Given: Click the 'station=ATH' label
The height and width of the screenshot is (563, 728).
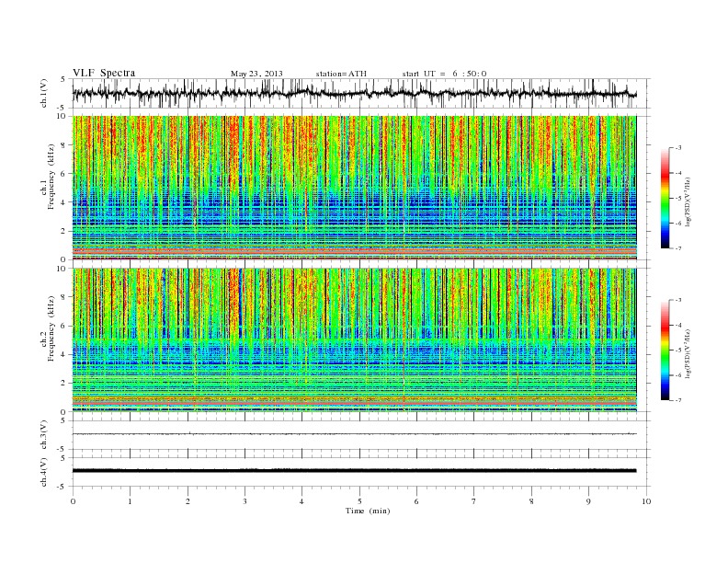Looking at the screenshot, I should pyautogui.click(x=341, y=74).
